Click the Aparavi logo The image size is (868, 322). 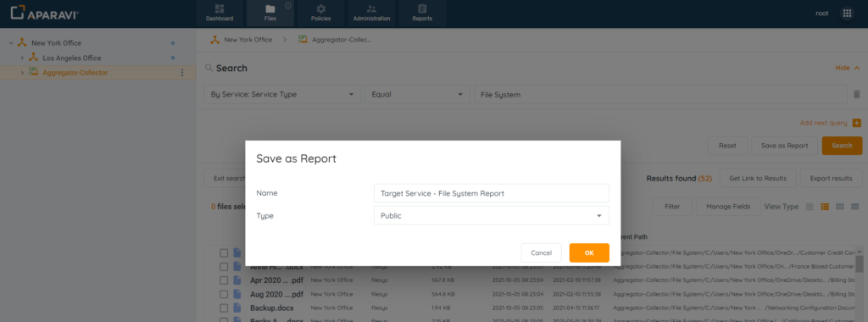[x=44, y=14]
